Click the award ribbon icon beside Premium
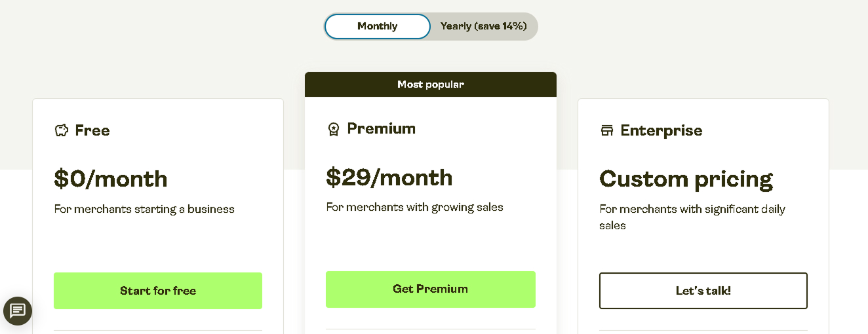 pos(334,129)
